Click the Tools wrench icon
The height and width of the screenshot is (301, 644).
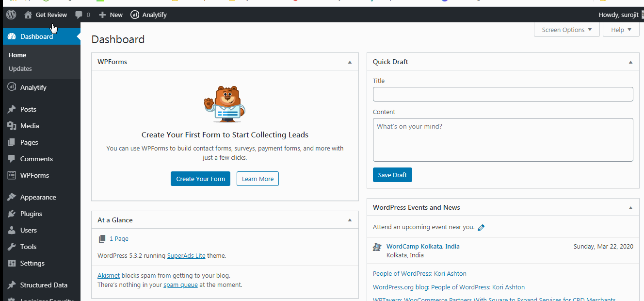pos(12,247)
